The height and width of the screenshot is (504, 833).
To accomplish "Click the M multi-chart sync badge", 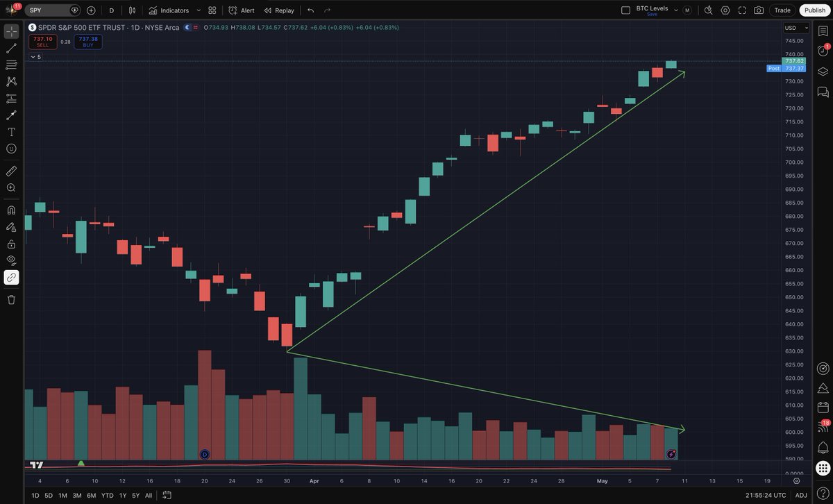I will tap(687, 10).
